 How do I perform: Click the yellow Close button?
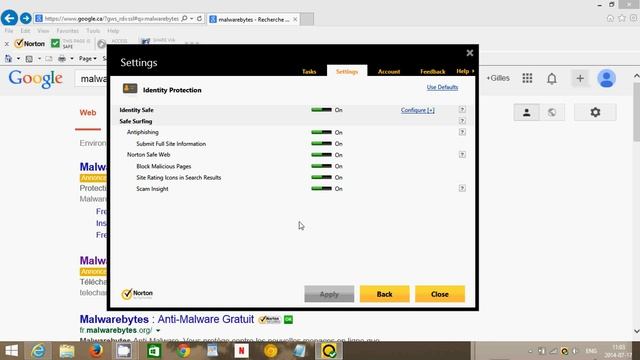(440, 294)
